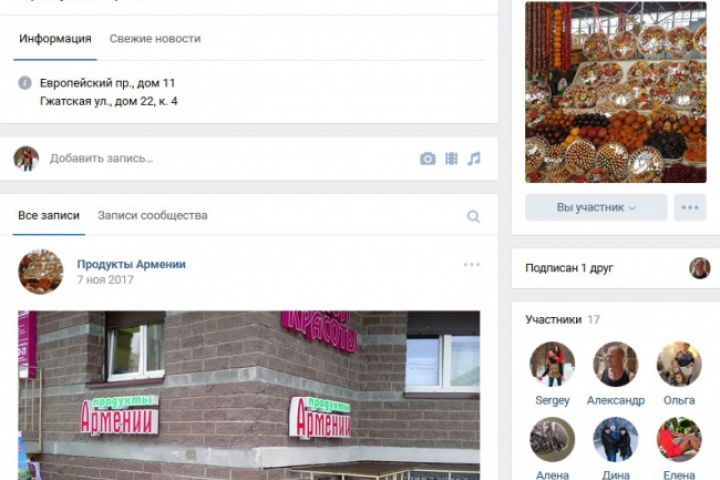Viewport: 720px width, 480px height.
Task: Expand the "Вы участник" dropdown
Action: [x=596, y=208]
